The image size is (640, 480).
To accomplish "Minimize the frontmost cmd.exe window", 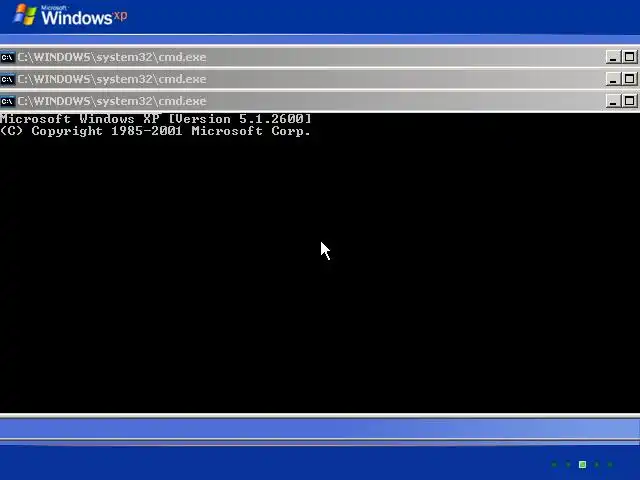I will 613,101.
